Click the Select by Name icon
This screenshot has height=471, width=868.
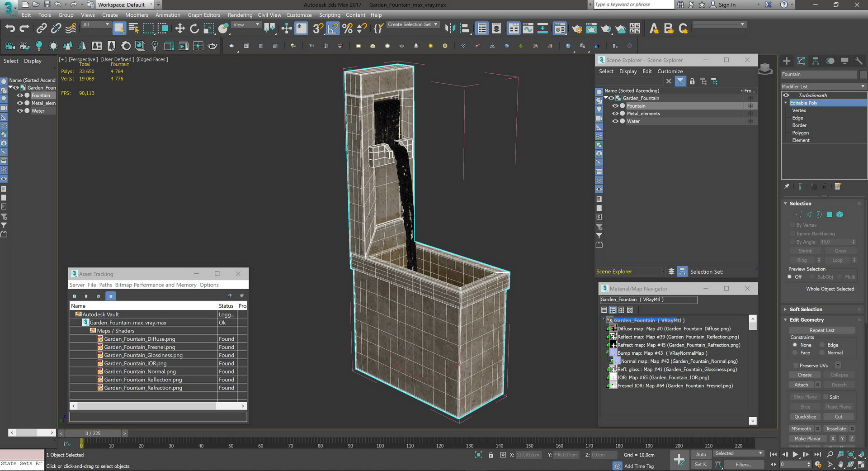click(133, 29)
